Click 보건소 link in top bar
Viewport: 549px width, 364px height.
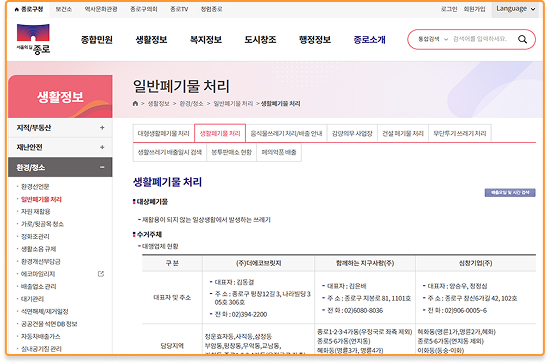click(x=63, y=9)
